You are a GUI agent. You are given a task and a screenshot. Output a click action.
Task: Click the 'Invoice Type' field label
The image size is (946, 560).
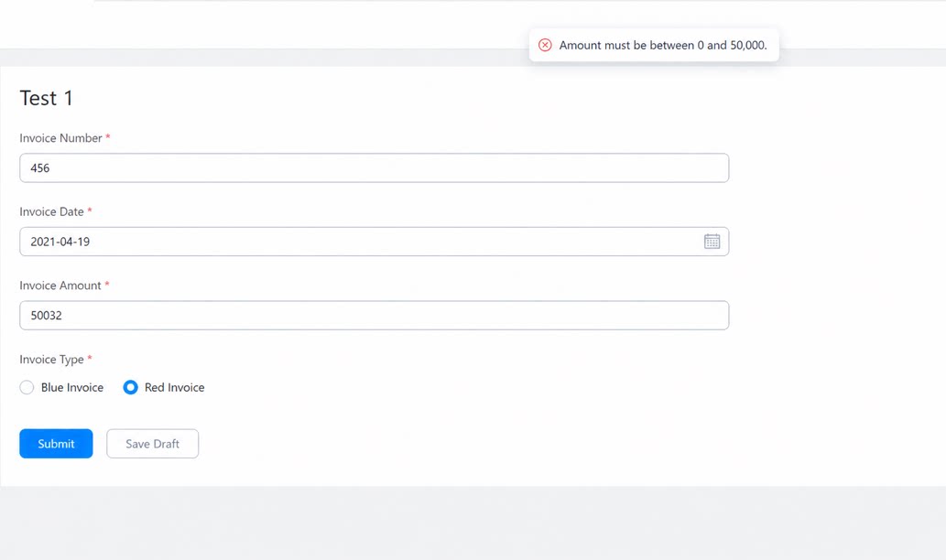click(x=51, y=360)
